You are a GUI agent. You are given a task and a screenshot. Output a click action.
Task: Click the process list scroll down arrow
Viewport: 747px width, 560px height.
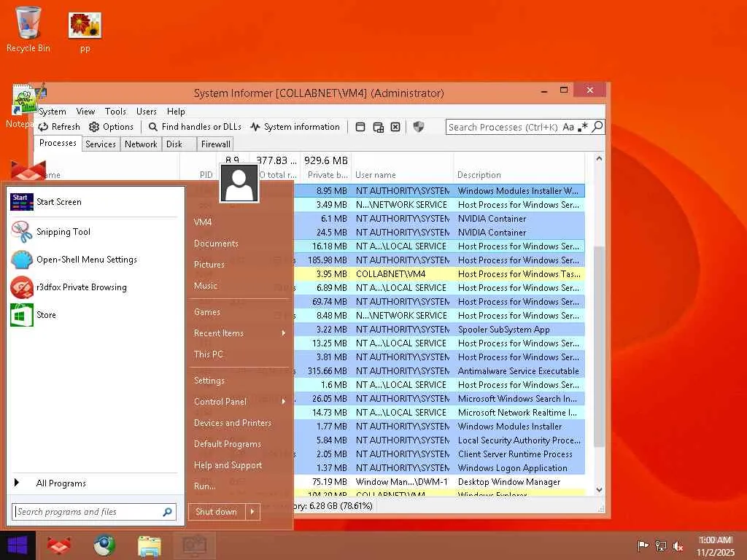tap(600, 489)
